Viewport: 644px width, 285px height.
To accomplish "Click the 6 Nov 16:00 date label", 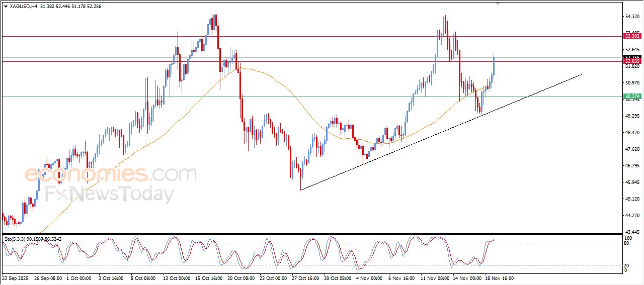I will point(402,278).
